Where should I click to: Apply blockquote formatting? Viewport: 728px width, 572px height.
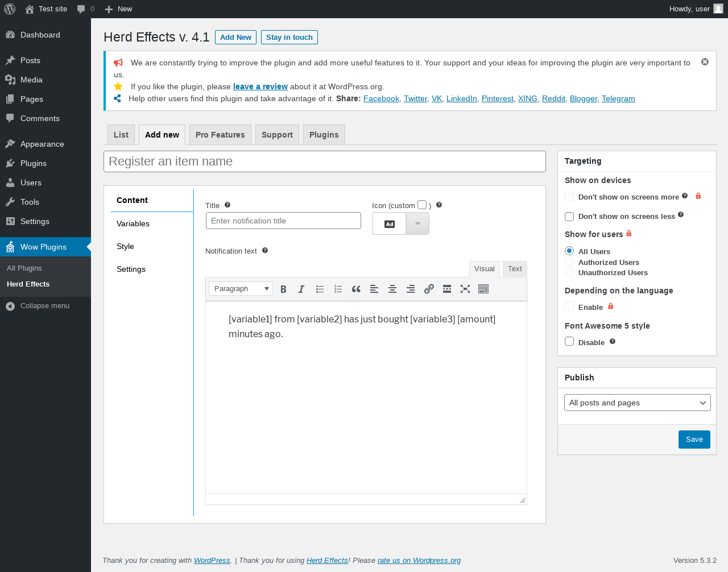click(356, 289)
